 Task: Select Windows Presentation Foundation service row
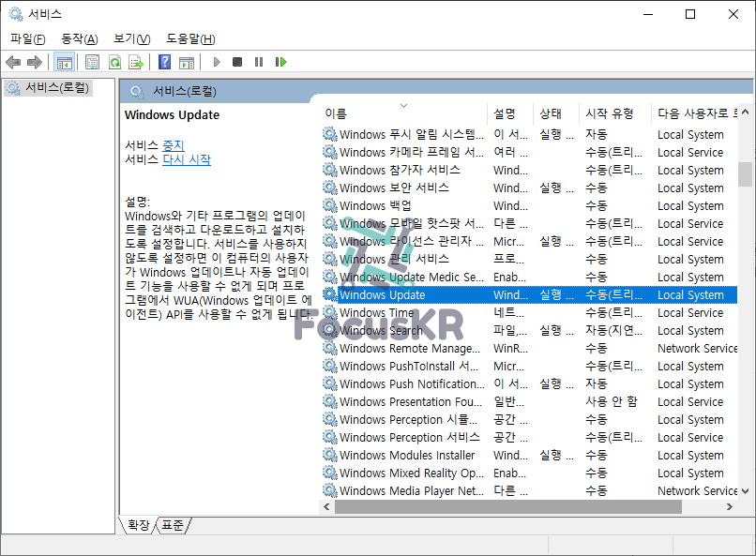pos(530,402)
